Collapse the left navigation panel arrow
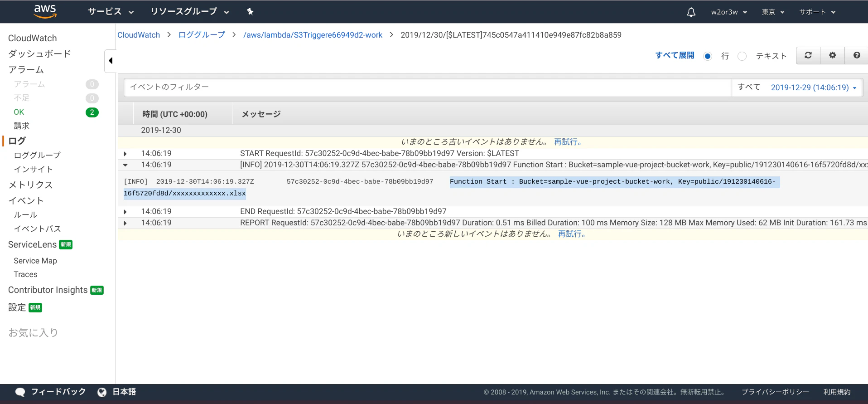The height and width of the screenshot is (404, 868). (111, 61)
